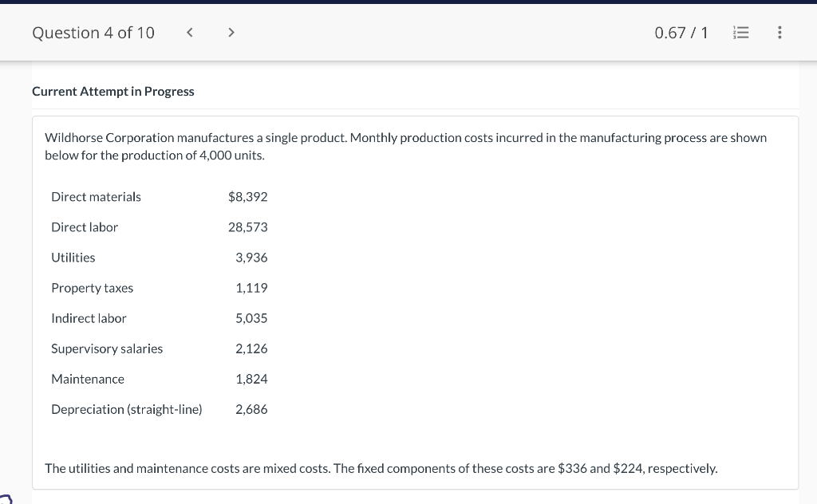Select the Supervisory salaries row label
Screen dimensions: 817x504
(x=107, y=348)
